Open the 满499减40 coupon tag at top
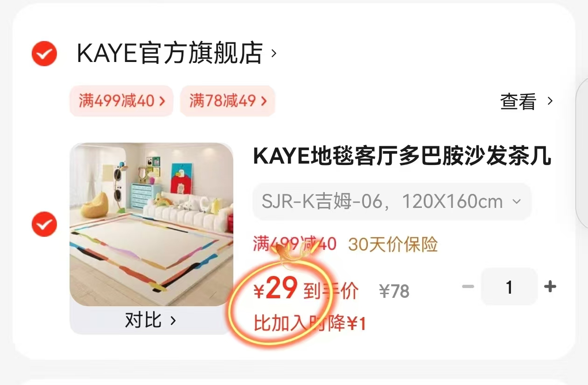The image size is (588, 385). coord(121,101)
